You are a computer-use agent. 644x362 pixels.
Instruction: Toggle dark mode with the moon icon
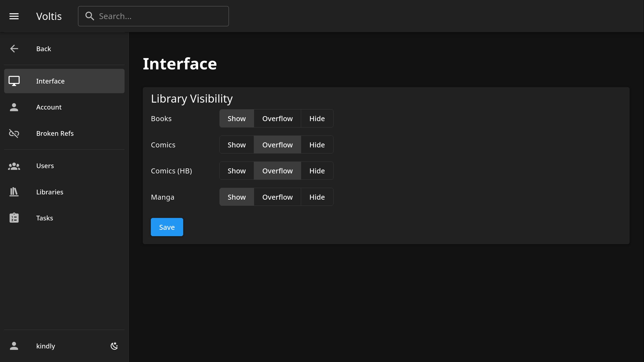(114, 346)
